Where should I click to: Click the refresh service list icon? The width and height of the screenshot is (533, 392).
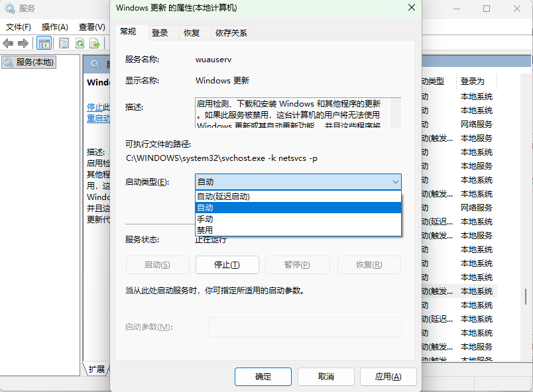tap(79, 43)
